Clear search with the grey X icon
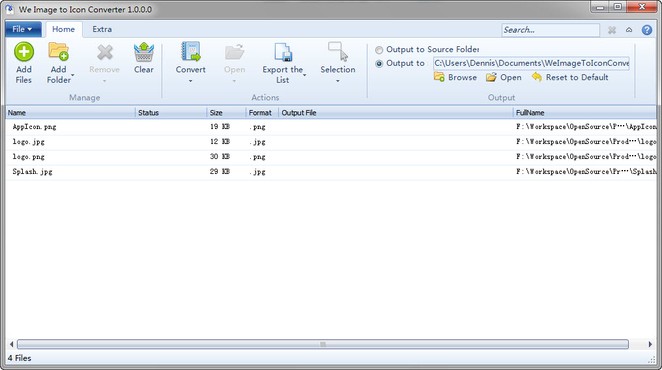Image resolution: width=662 pixels, height=370 pixels. tap(612, 30)
